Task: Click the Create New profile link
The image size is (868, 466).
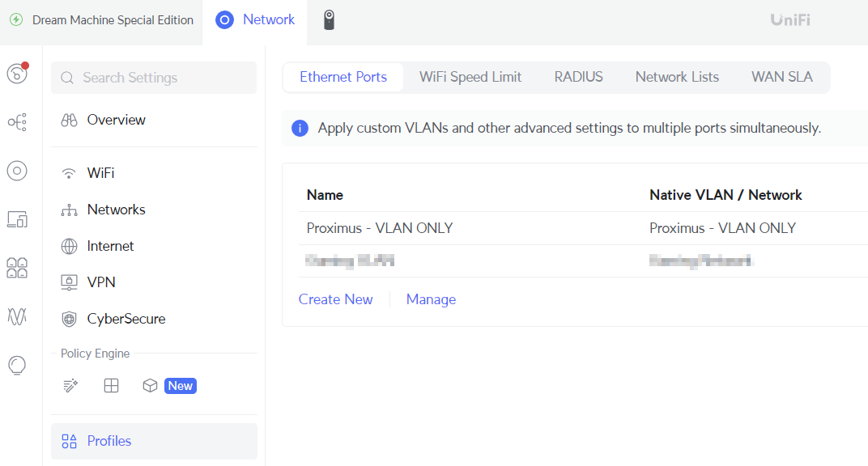Action: [x=335, y=299]
